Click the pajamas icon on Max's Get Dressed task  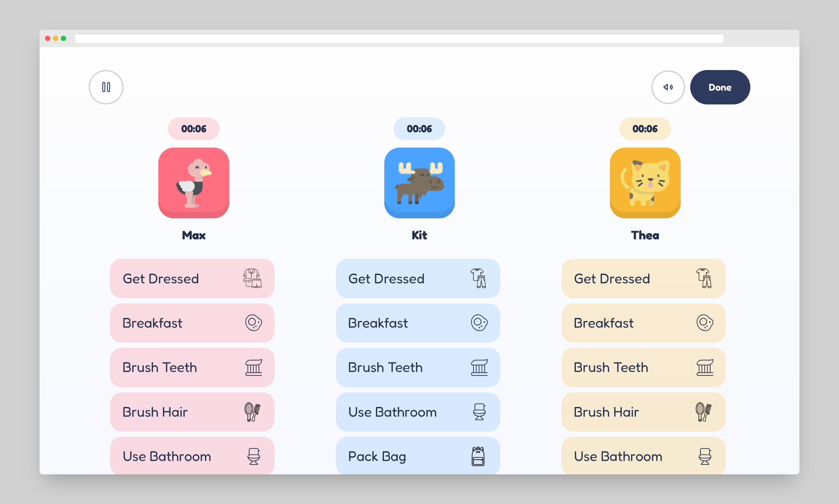[253, 279]
